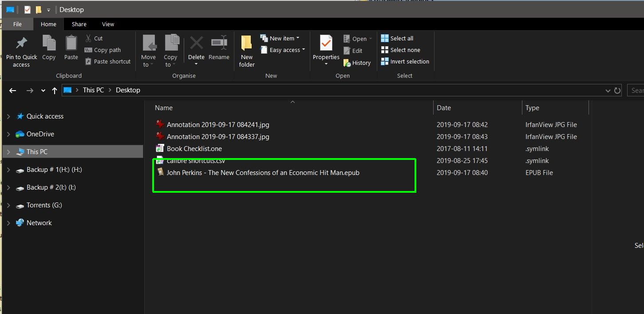Screen dimensions: 644x314
Task: Expand the Backup # 1(H:) node
Action: coord(8,170)
